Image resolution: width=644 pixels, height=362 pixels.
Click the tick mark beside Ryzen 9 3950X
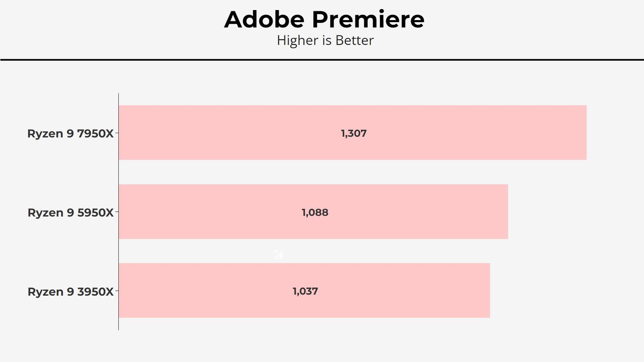(x=117, y=291)
